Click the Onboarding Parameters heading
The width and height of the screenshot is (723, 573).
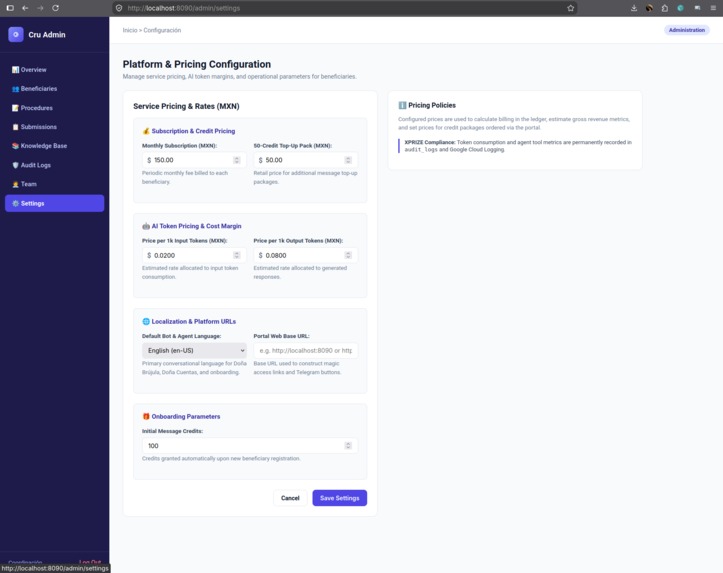186,416
